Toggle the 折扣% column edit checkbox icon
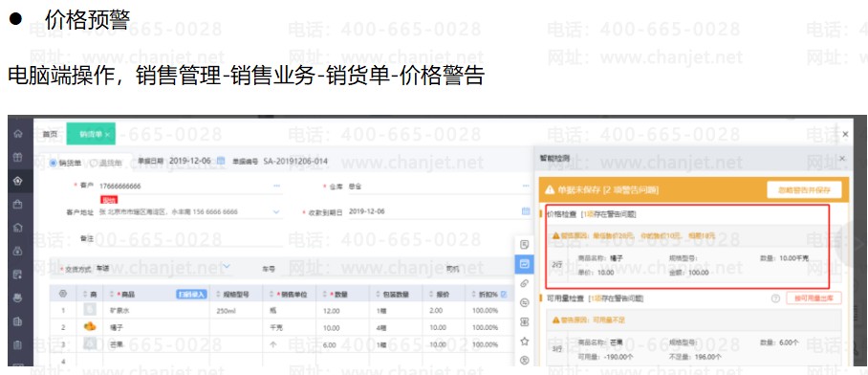The width and height of the screenshot is (868, 375). tap(503, 294)
